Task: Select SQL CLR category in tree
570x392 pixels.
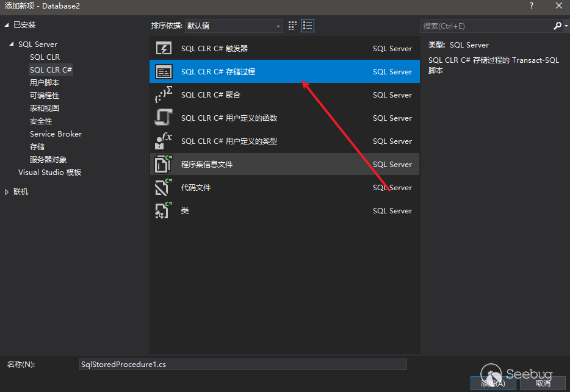Action: [x=45, y=57]
